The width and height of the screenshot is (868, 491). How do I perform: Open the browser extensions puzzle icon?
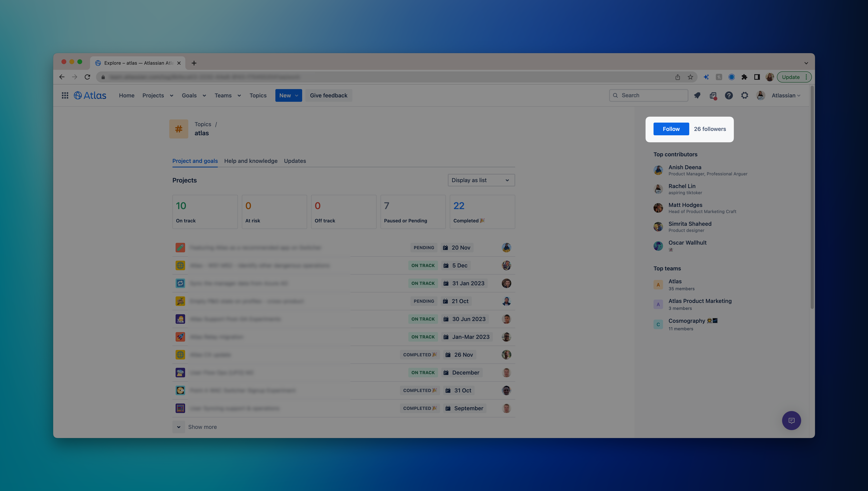click(744, 77)
